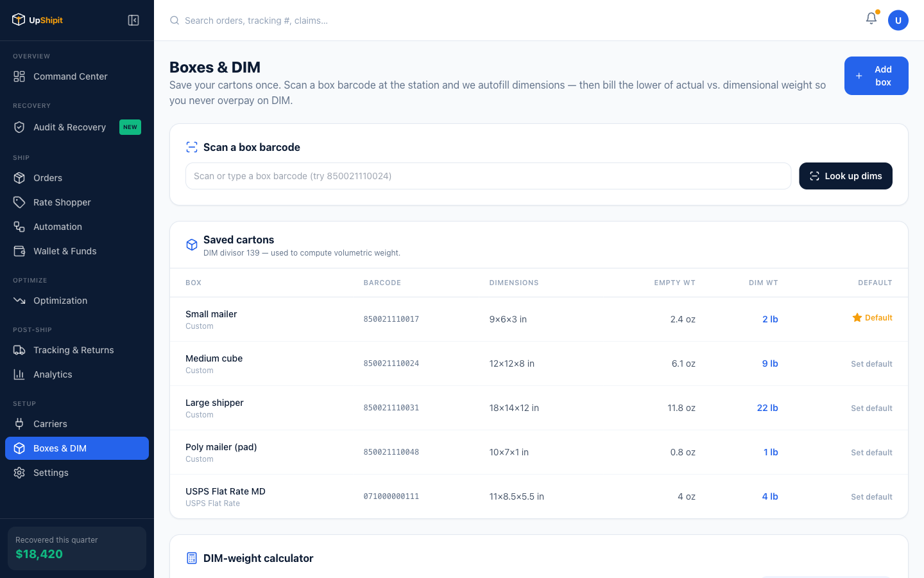Click barcode 850021110031

391,408
